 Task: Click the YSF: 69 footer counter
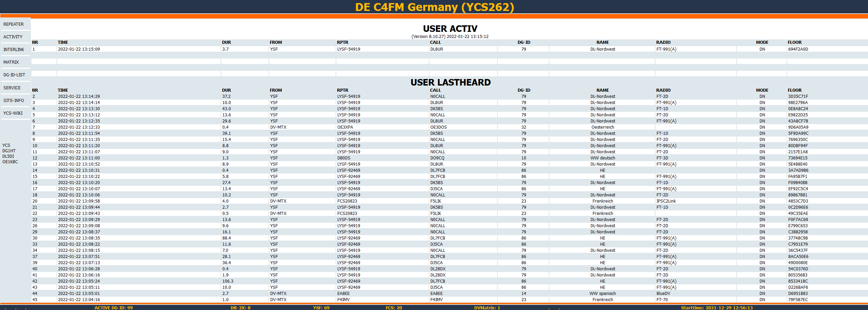pos(321,308)
